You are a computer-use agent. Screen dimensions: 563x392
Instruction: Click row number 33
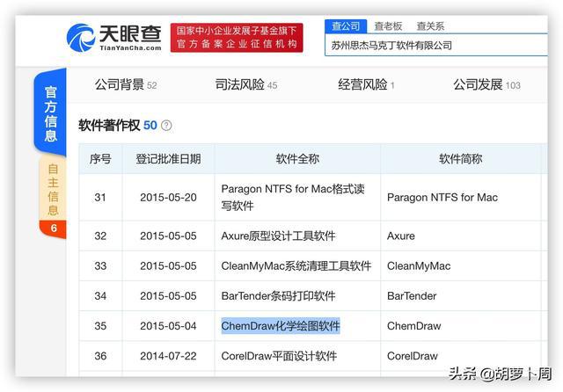tap(100, 266)
